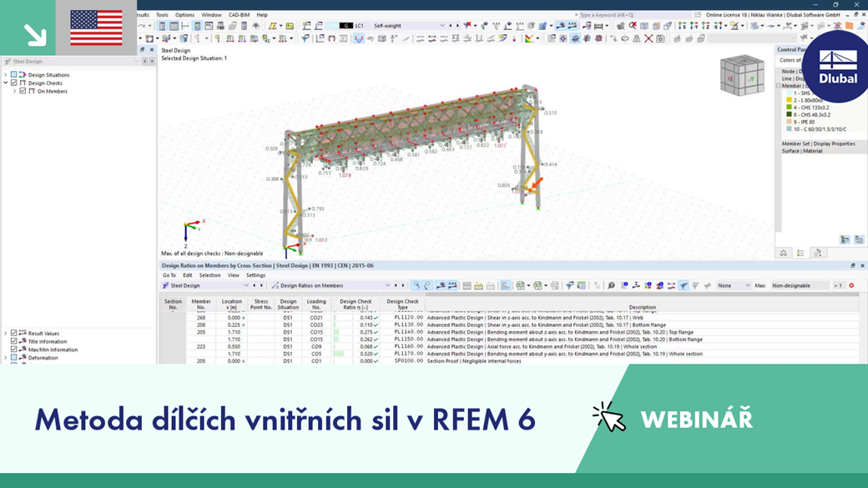
Task: Click the view orientation navigation cube
Action: pyautogui.click(x=742, y=75)
